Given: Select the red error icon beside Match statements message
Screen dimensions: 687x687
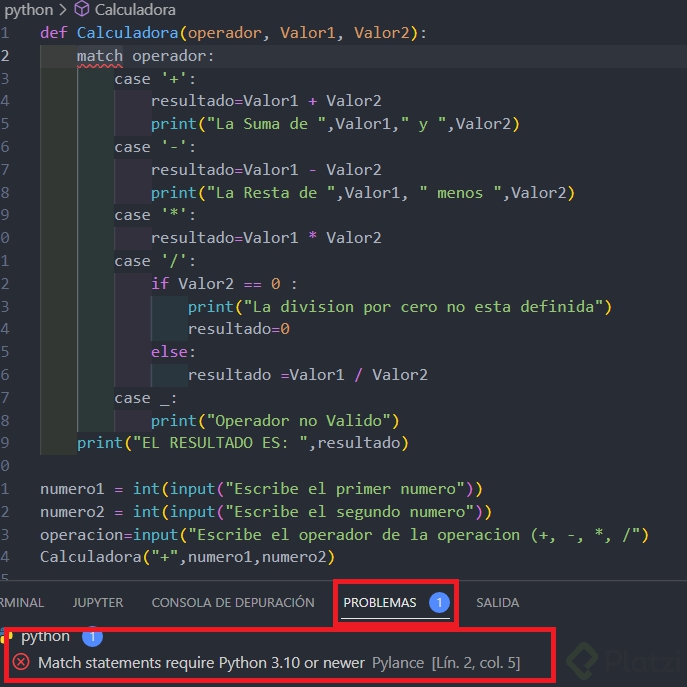Looking at the screenshot, I should 21,662.
